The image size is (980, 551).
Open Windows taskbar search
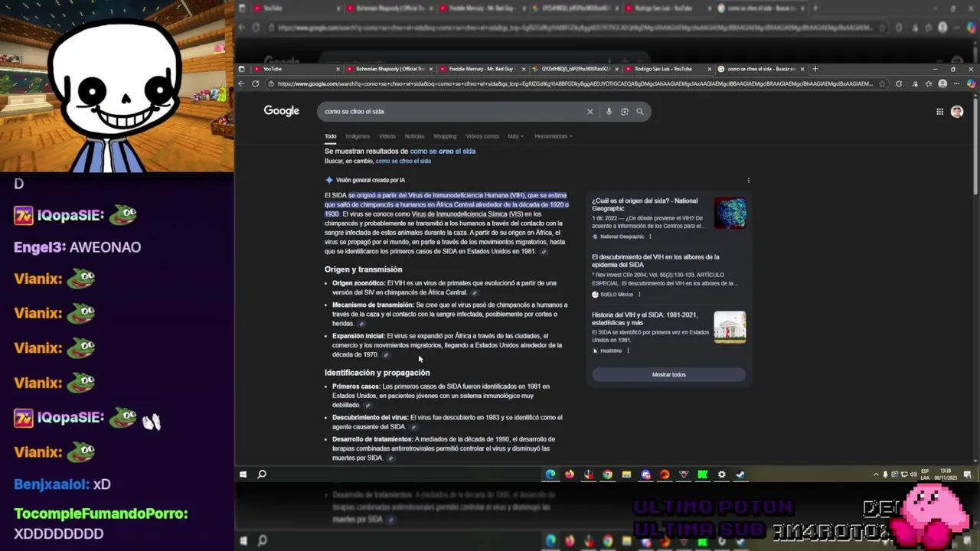pyautogui.click(x=262, y=474)
